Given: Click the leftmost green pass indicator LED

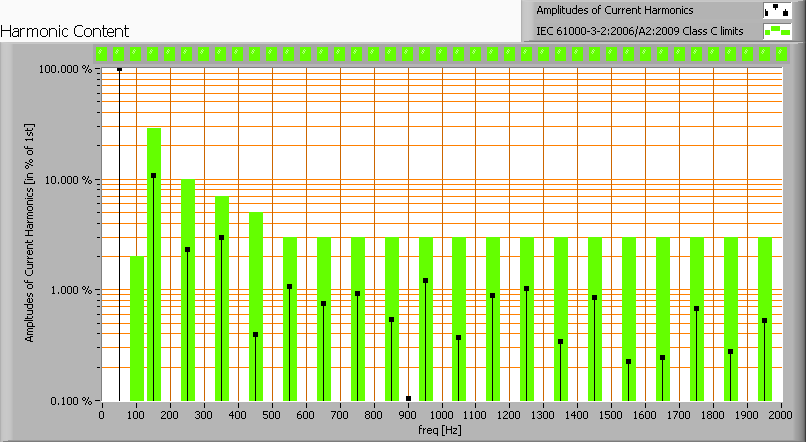Looking at the screenshot, I should (x=118, y=53).
